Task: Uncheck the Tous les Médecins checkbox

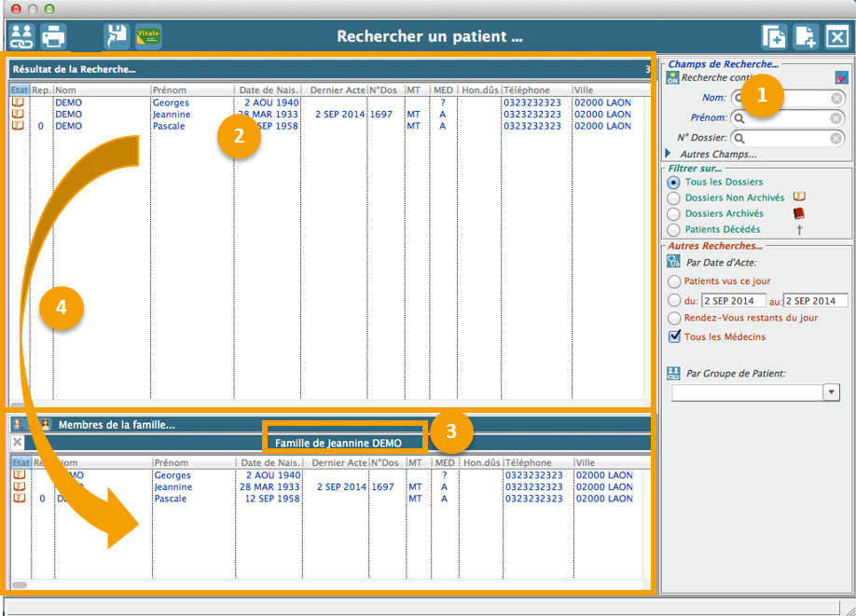Action: pos(675,336)
